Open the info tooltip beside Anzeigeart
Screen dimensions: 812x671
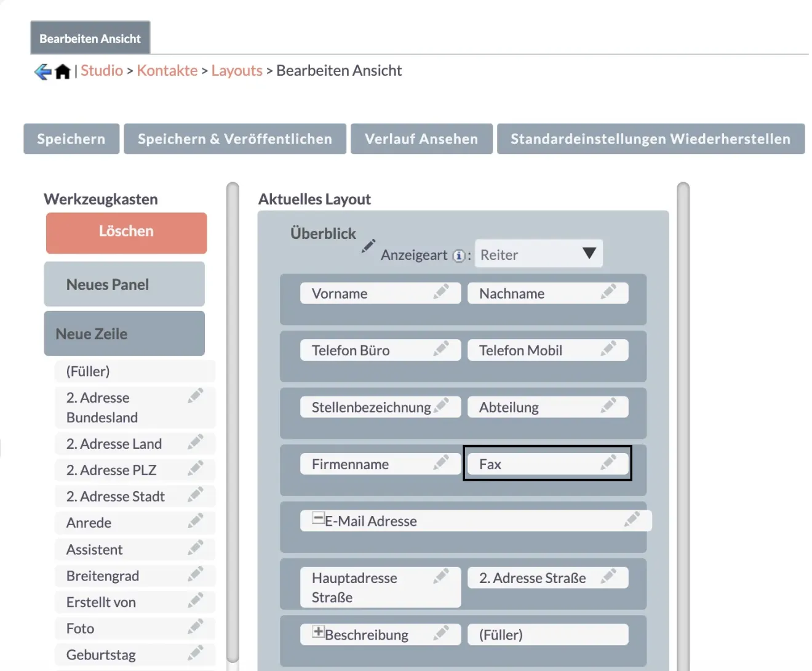click(x=458, y=255)
